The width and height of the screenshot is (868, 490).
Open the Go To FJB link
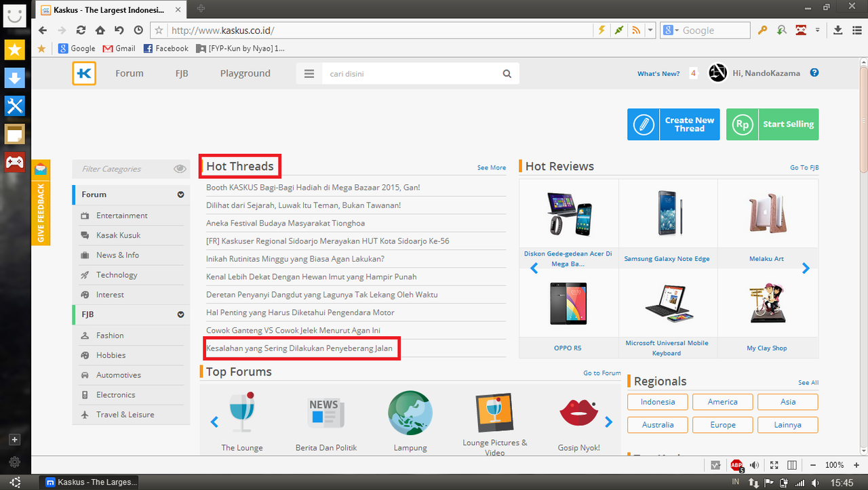805,167
